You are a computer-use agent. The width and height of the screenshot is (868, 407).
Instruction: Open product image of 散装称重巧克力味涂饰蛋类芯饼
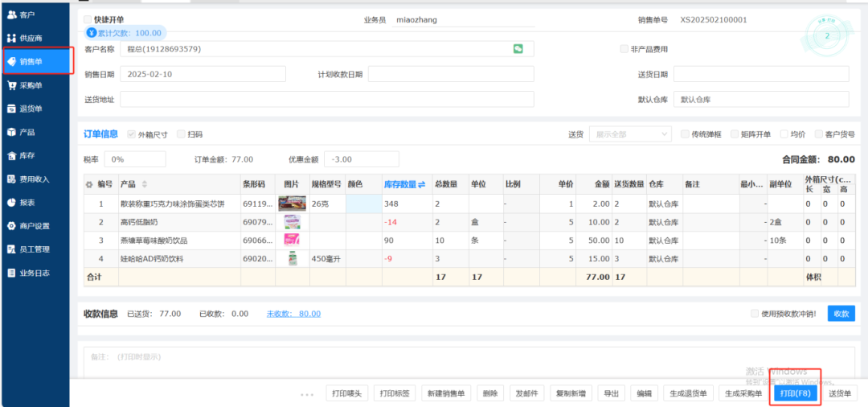[292, 203]
